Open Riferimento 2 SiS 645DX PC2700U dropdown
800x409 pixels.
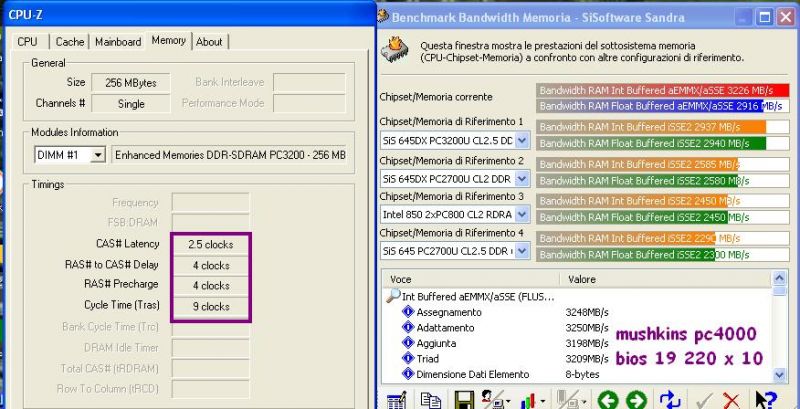pos(522,178)
